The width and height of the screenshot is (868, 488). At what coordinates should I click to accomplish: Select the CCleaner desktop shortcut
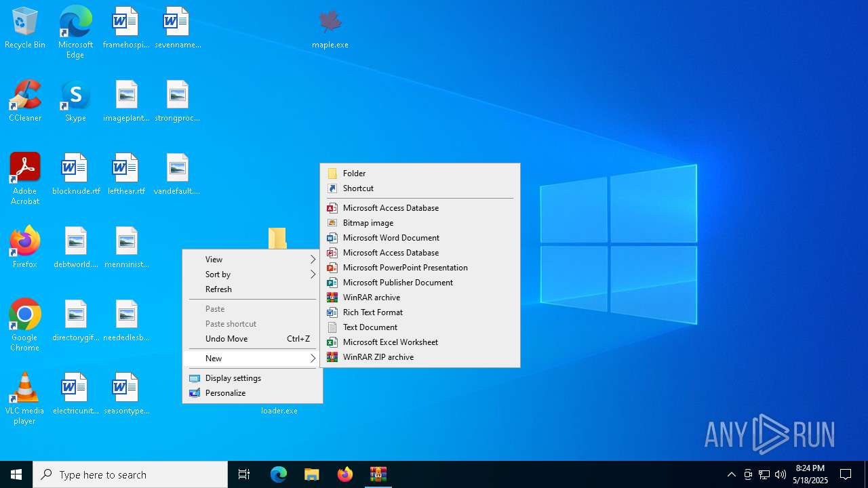pos(25,101)
